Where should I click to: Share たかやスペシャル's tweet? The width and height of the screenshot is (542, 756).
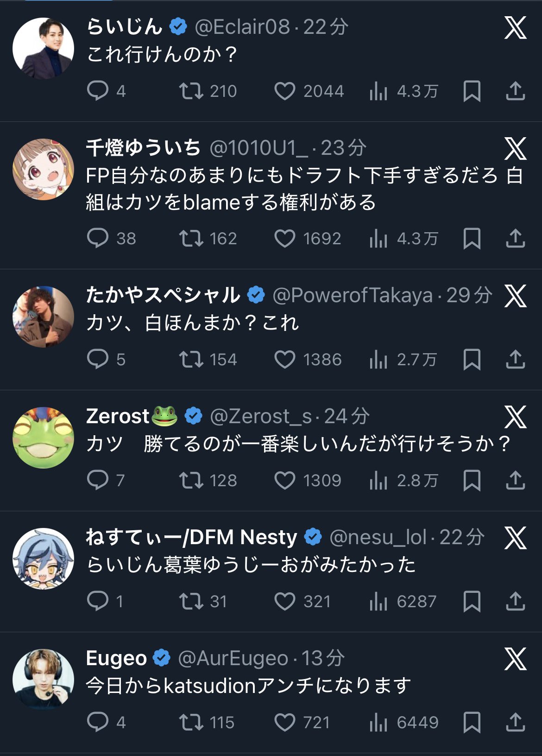click(515, 360)
